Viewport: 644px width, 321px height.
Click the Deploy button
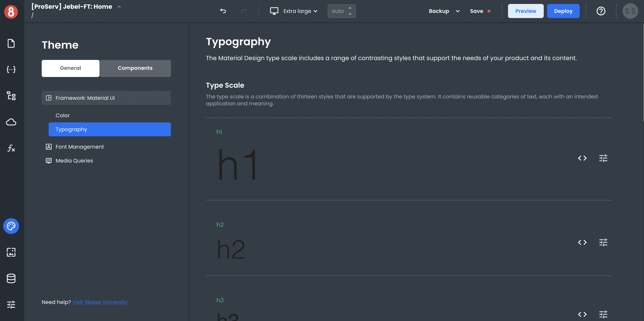click(x=563, y=11)
